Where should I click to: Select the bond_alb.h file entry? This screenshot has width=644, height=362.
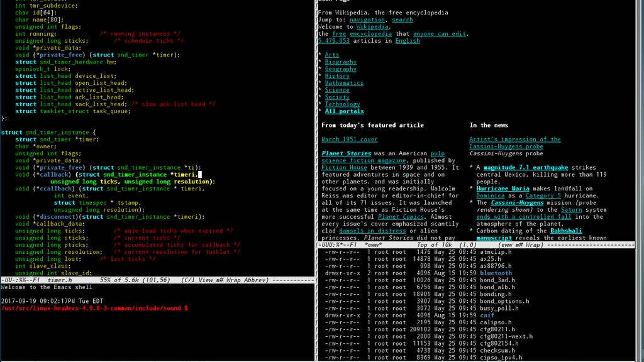point(497,287)
